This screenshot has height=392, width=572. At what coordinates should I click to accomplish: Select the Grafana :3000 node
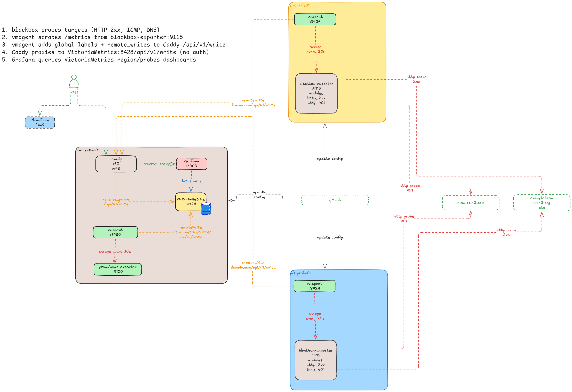[x=191, y=164]
